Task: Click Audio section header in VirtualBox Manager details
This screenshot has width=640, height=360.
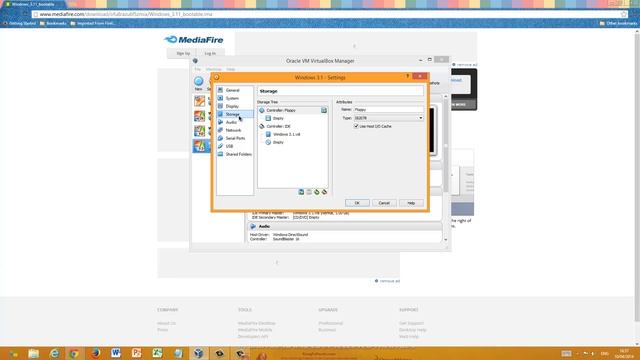Action: coord(345,226)
